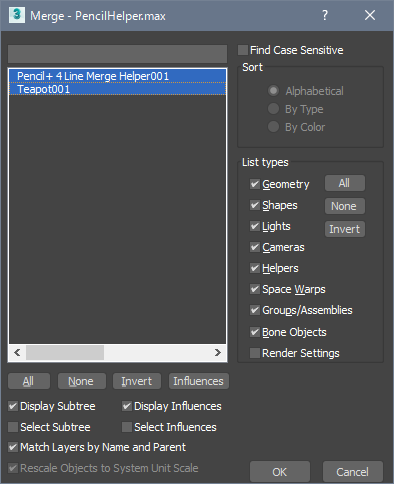Uncheck Geometry list type
The width and height of the screenshot is (394, 484).
pos(255,184)
